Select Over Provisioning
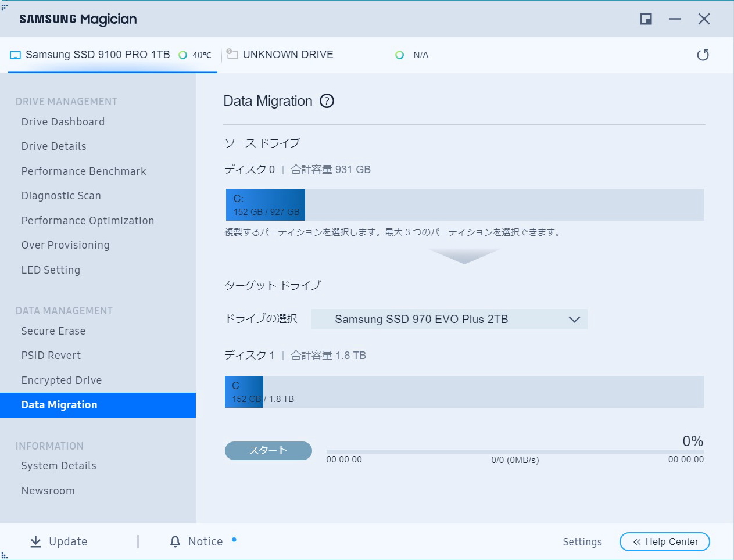Screen dimensions: 734x560 pyautogui.click(x=65, y=245)
